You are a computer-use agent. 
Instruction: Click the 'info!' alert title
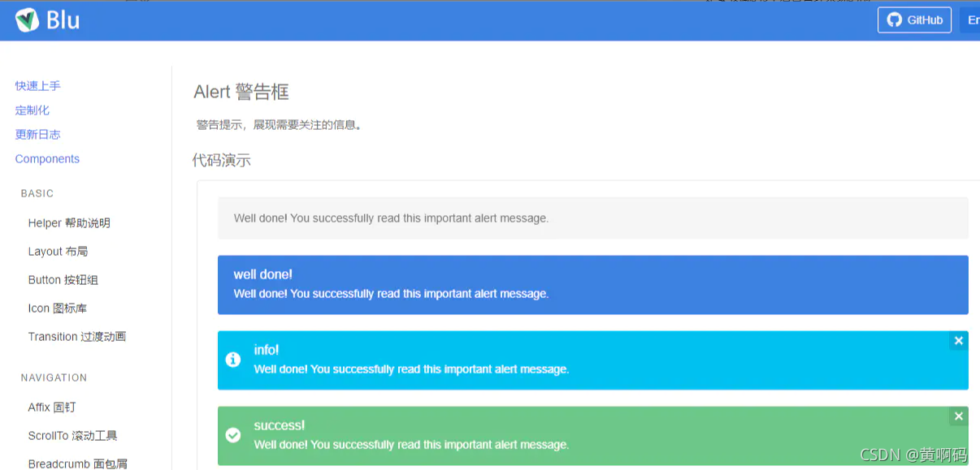[x=267, y=350]
